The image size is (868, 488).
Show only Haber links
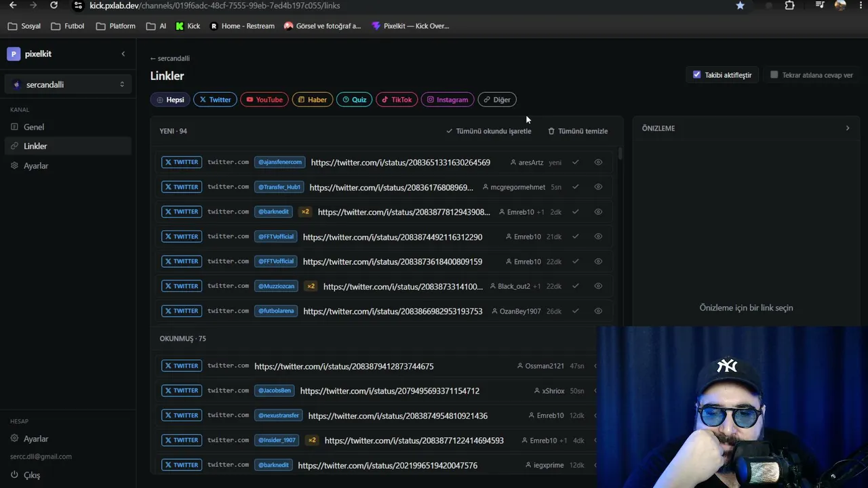(x=313, y=100)
